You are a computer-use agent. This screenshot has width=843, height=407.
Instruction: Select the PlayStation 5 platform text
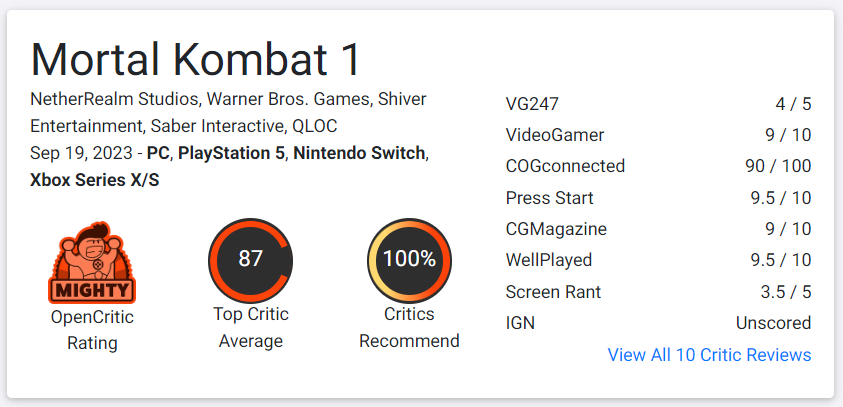pos(231,153)
